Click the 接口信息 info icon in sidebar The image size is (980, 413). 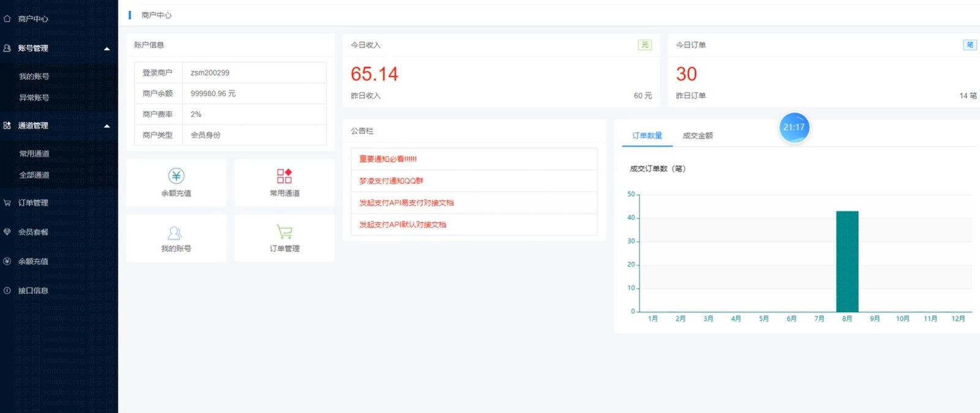coord(7,291)
